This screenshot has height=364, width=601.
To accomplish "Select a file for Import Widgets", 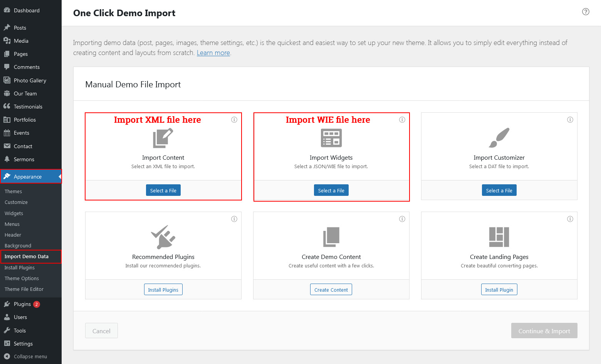I will (x=331, y=190).
